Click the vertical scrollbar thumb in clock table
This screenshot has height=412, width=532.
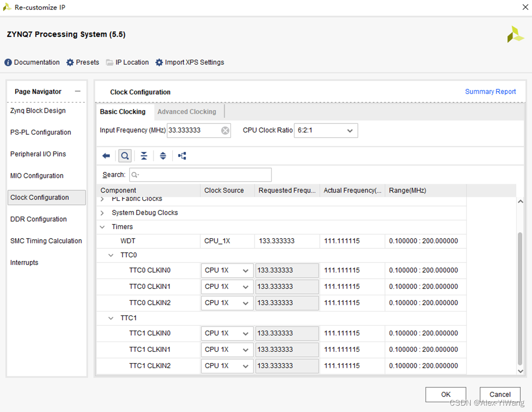click(x=520, y=298)
